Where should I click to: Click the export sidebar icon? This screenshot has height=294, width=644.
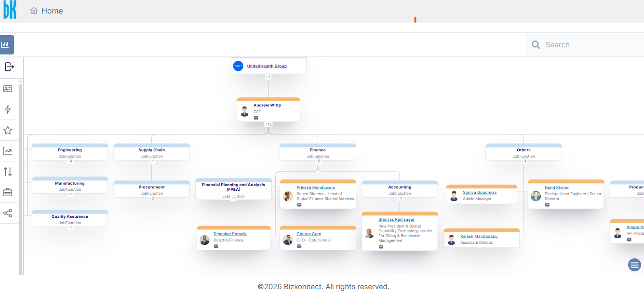pyautogui.click(x=9, y=67)
